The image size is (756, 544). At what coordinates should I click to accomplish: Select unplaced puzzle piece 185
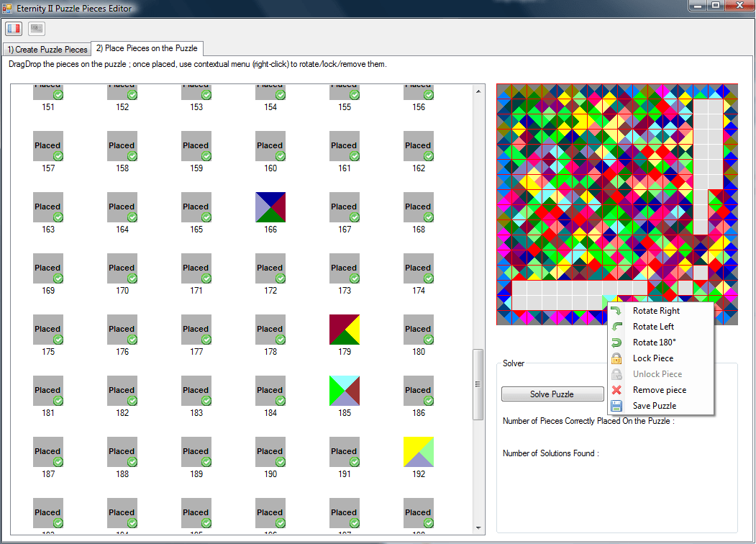click(x=345, y=391)
